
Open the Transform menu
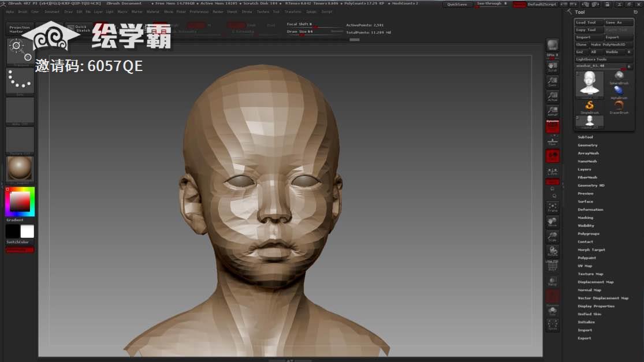pyautogui.click(x=293, y=12)
